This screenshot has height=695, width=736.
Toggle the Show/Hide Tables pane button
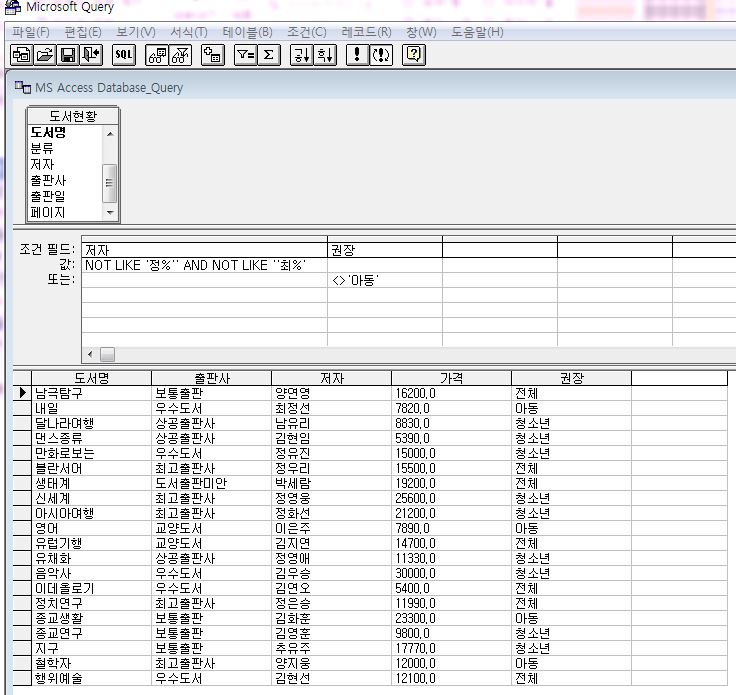pyautogui.click(x=156, y=55)
